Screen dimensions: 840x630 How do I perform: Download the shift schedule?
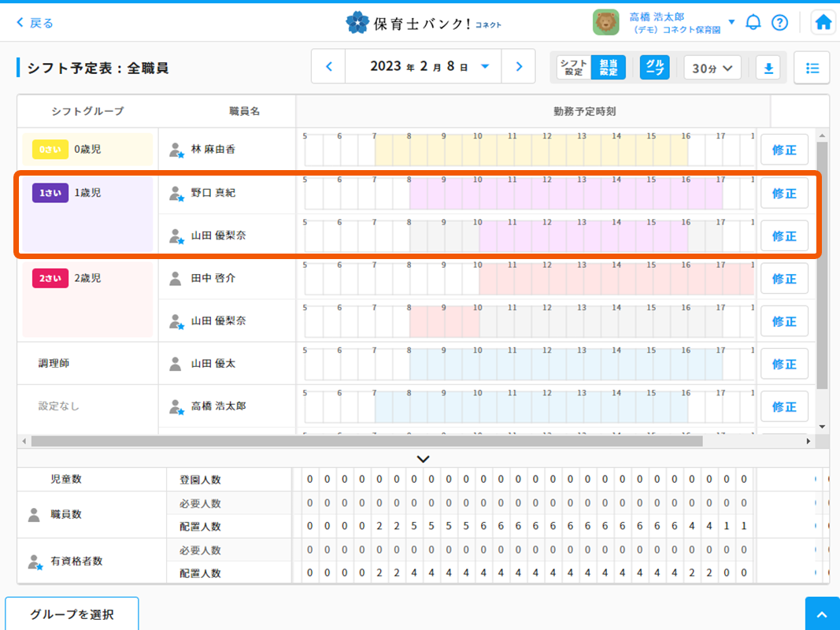point(768,69)
